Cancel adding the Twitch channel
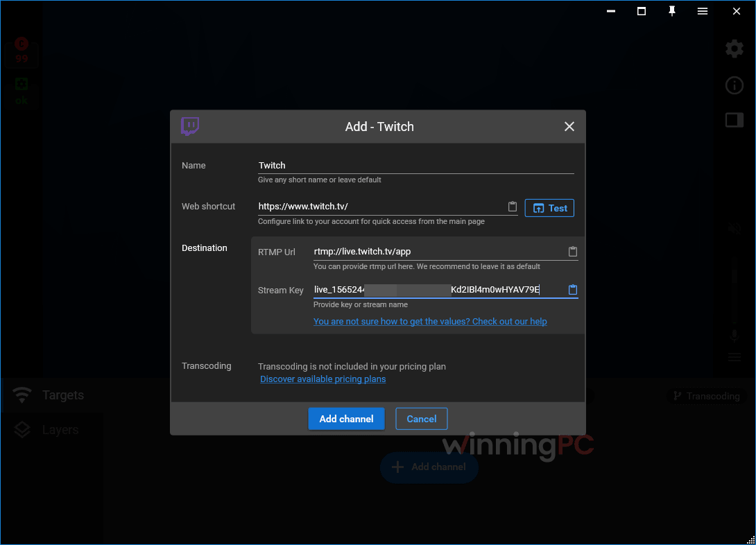This screenshot has width=756, height=545. (x=422, y=419)
